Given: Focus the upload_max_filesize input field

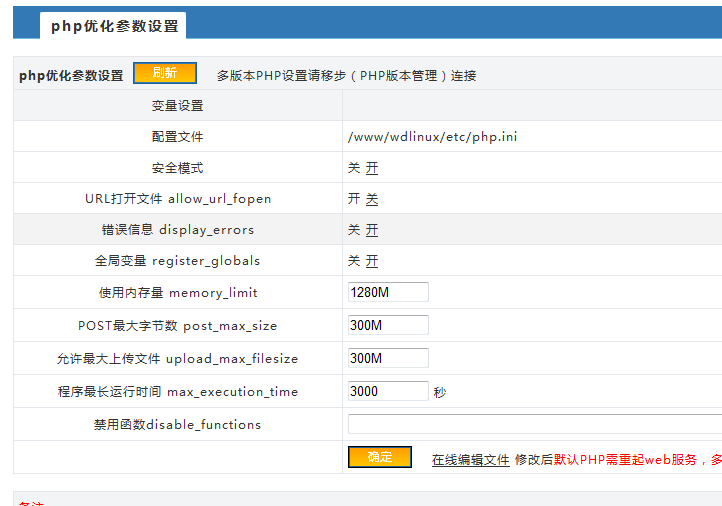Looking at the screenshot, I should point(388,358).
